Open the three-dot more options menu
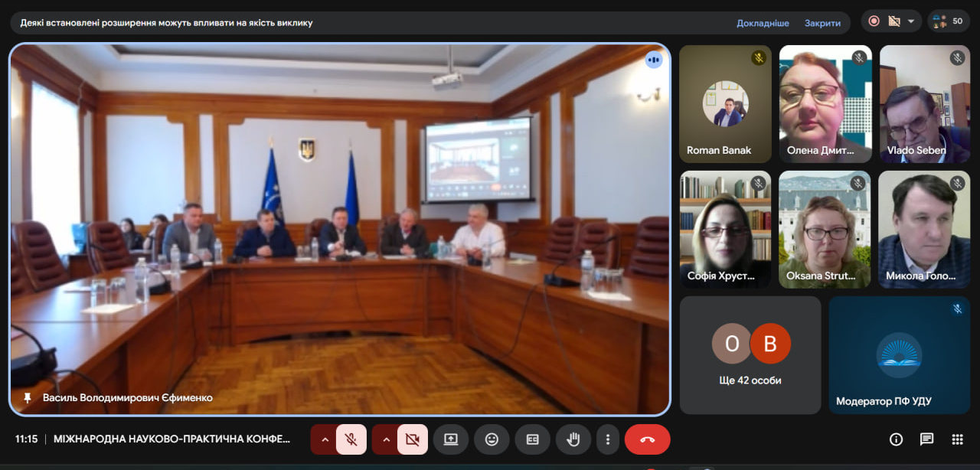This screenshot has width=980, height=470. click(608, 439)
